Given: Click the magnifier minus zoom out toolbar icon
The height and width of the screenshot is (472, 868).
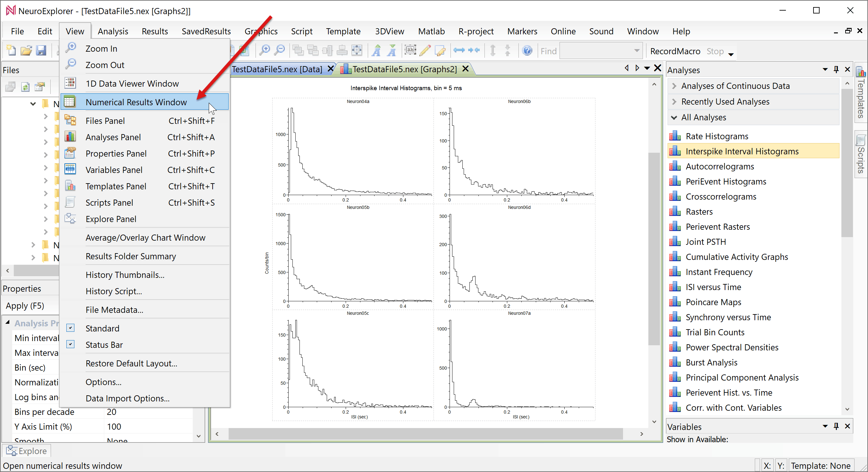Looking at the screenshot, I should click(279, 51).
